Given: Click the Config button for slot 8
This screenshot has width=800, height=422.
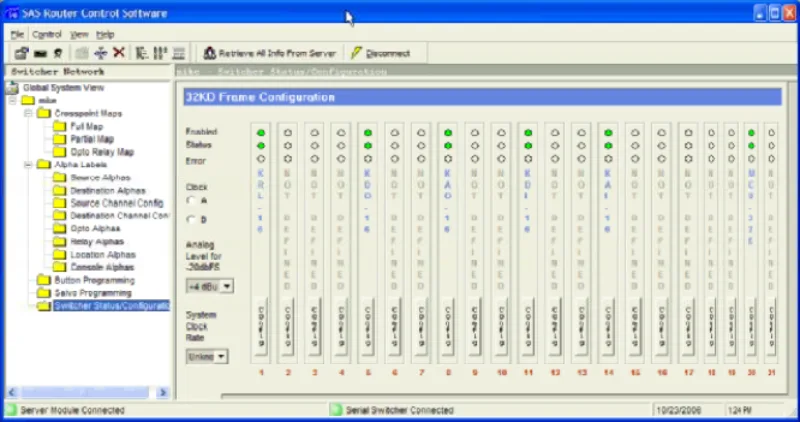Looking at the screenshot, I should [448, 327].
